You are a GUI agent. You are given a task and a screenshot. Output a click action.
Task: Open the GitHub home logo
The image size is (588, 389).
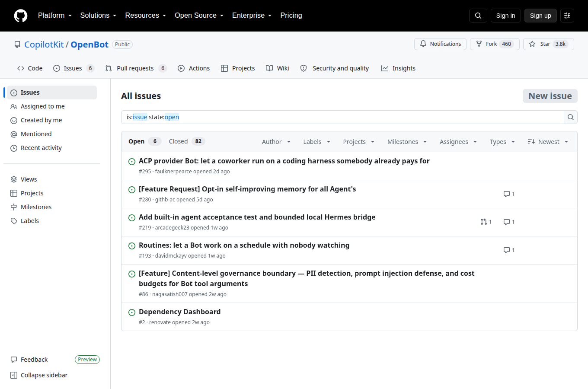(21, 16)
